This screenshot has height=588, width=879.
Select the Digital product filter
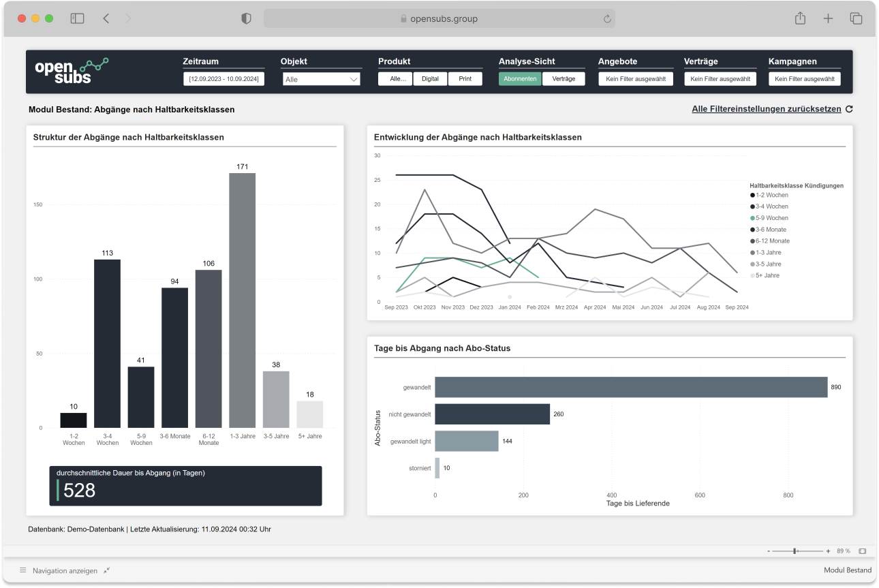click(430, 79)
